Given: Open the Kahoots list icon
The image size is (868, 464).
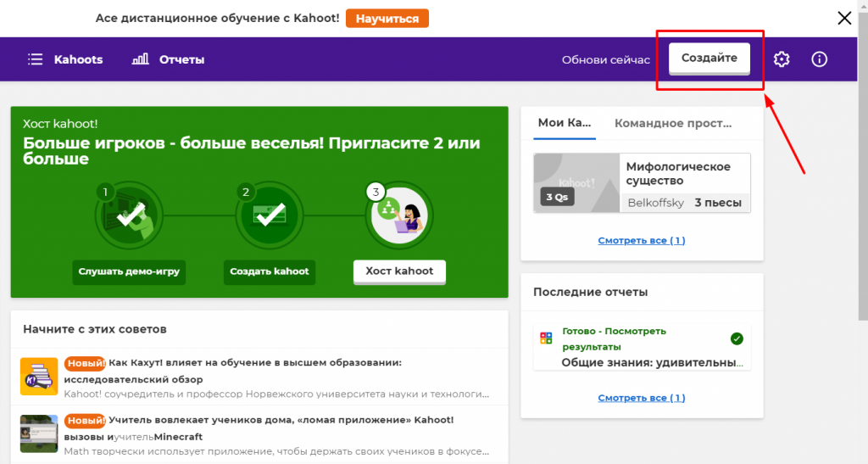Looking at the screenshot, I should click(x=36, y=59).
